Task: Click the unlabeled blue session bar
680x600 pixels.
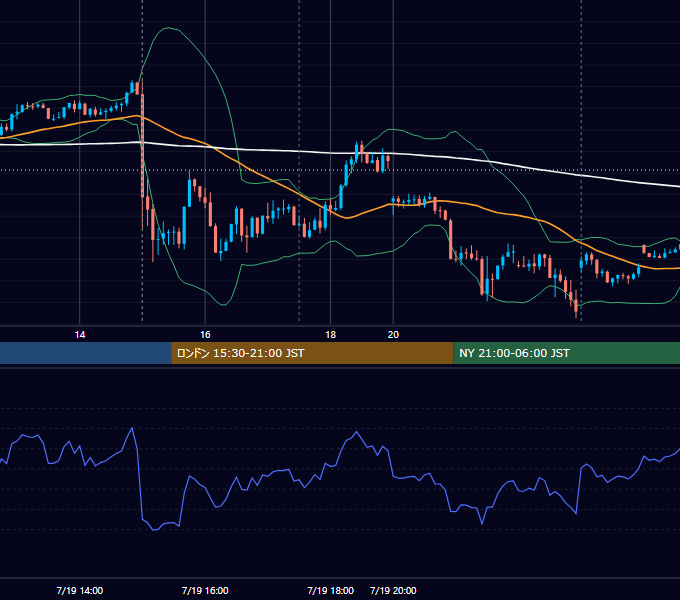Action: pyautogui.click(x=86, y=353)
